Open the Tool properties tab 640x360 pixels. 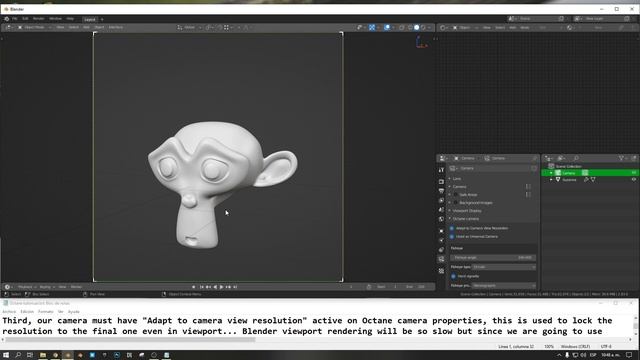click(441, 170)
